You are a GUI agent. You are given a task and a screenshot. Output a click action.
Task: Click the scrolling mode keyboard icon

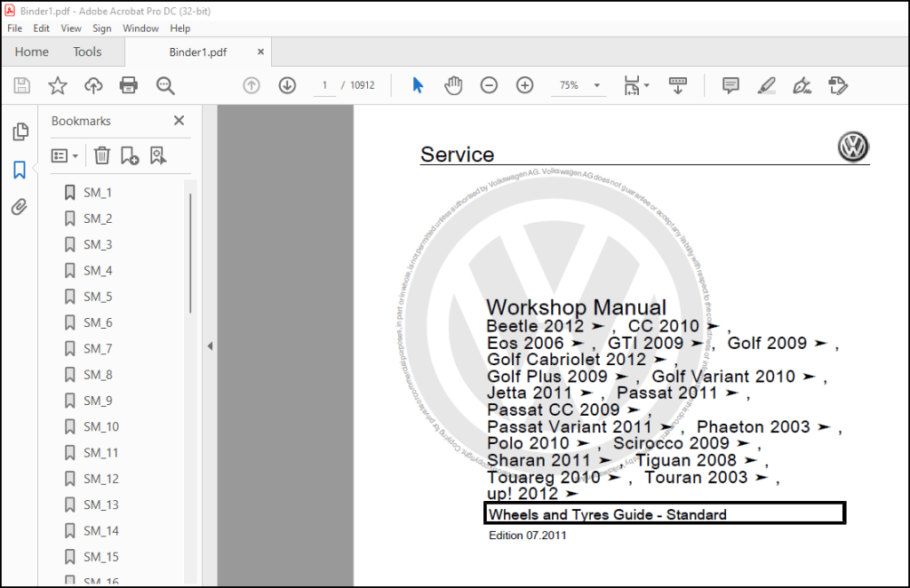678,86
